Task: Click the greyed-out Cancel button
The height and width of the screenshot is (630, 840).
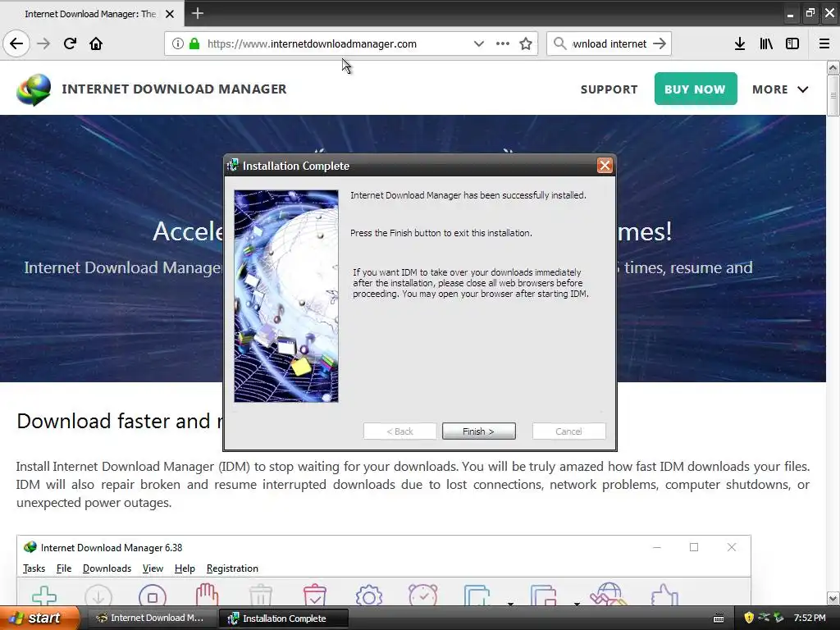Action: [x=569, y=431]
